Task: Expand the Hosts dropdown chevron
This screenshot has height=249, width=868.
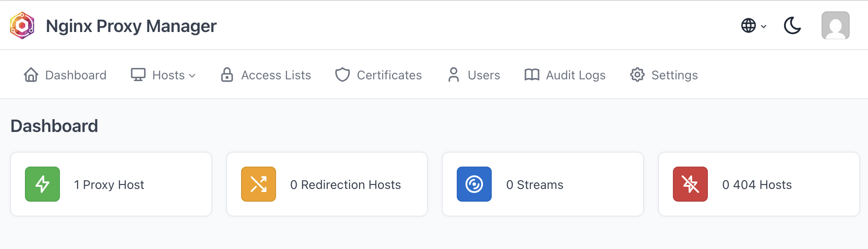Action: click(192, 76)
